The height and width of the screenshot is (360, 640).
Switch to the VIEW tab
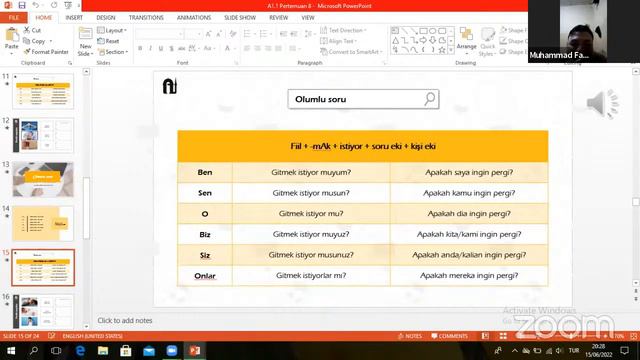pos(308,18)
